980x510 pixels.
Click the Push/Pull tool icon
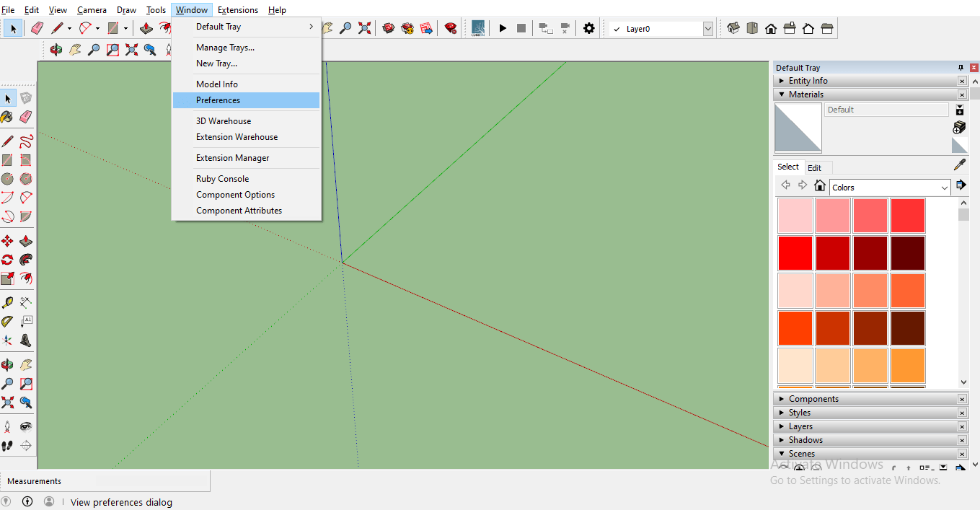click(146, 28)
